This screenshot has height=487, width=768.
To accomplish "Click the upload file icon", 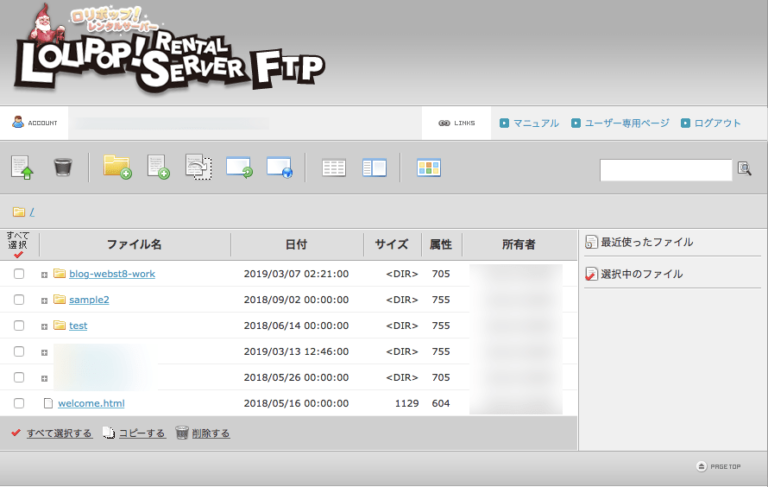I will click(x=22, y=168).
